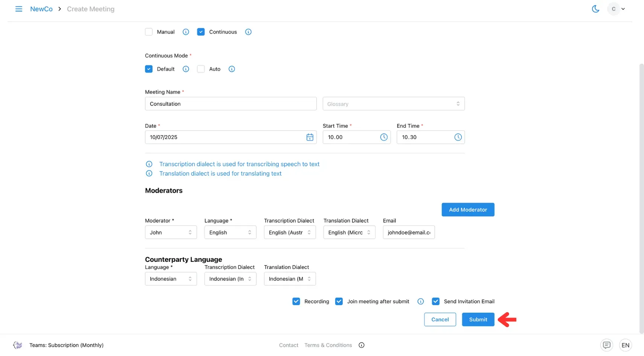Show info next to Auto mode
Screen dimensions: 644x356
point(232,69)
